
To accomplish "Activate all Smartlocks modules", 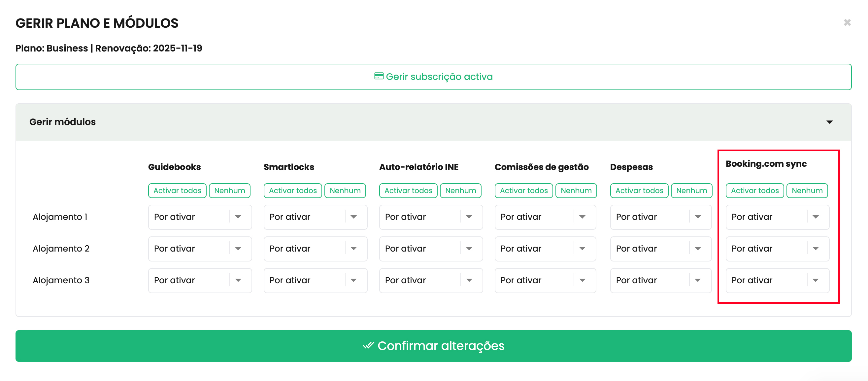I will [x=293, y=190].
